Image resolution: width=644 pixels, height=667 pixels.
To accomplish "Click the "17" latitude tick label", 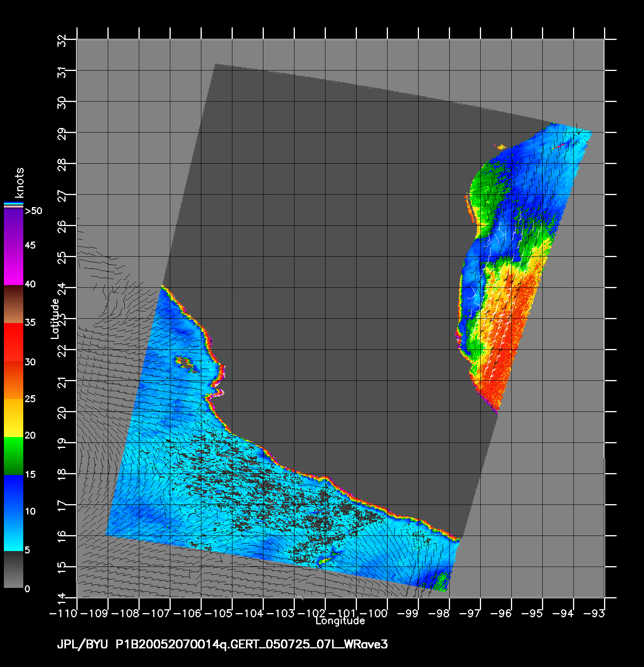I will [62, 506].
